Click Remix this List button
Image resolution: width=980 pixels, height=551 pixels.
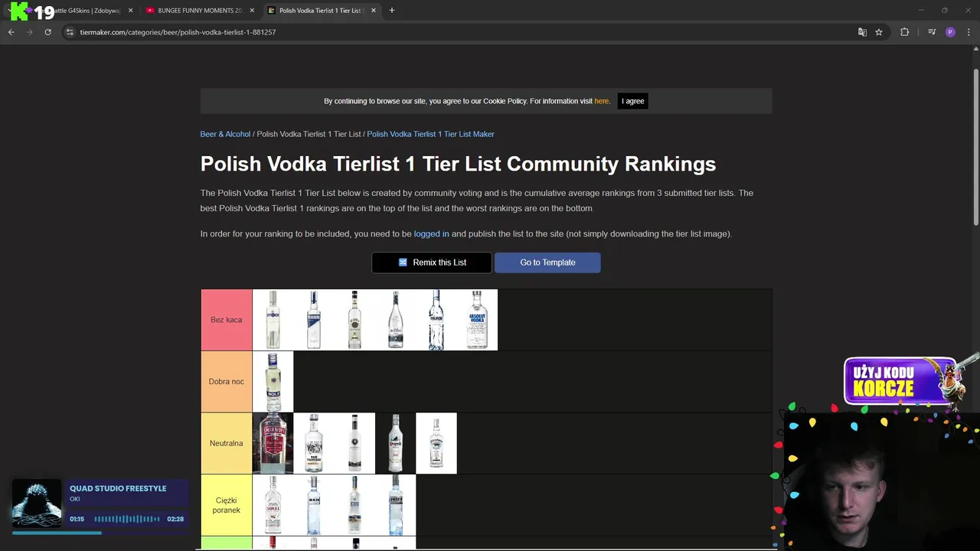pyautogui.click(x=432, y=262)
